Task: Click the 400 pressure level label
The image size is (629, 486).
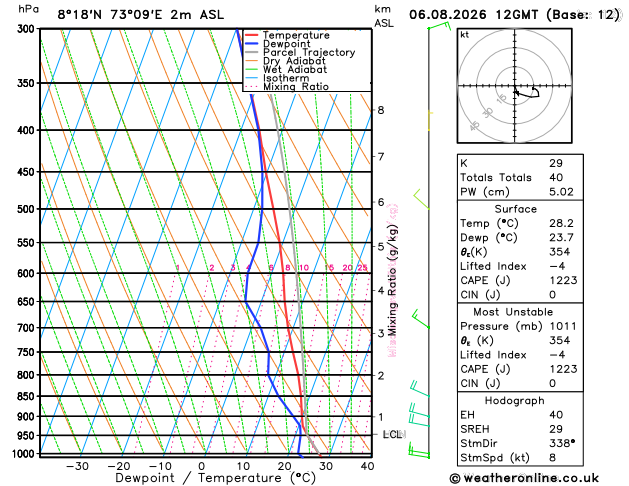Action: tap(28, 130)
